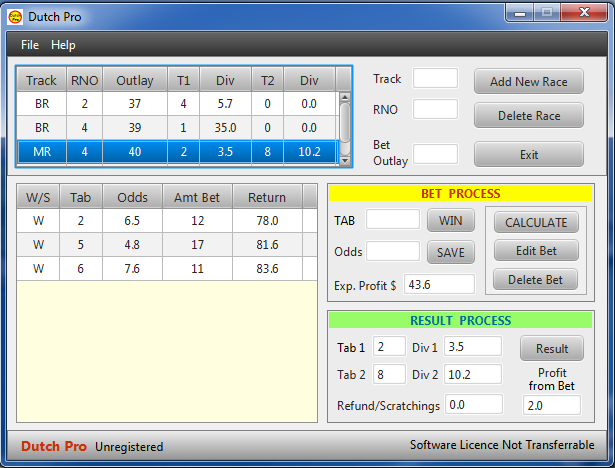Select bet row with odds 7.6
Viewport: 615px width, 468px height.
tap(167, 268)
